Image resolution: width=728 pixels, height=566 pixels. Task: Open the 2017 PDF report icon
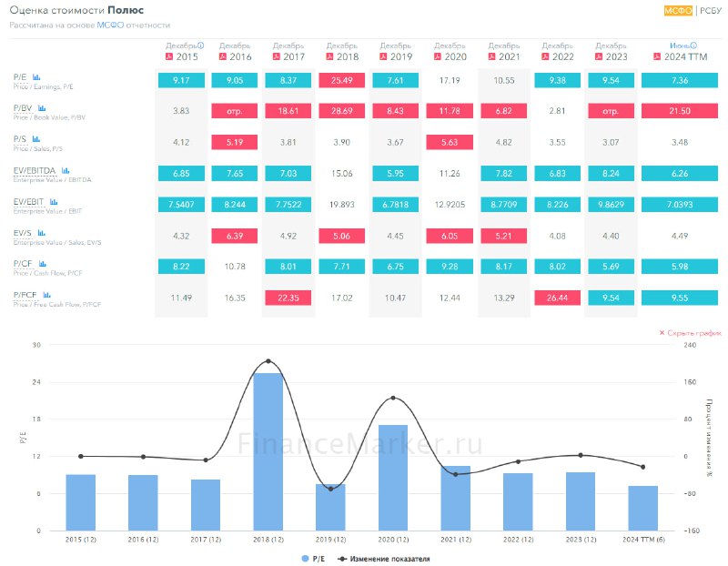[x=277, y=56]
